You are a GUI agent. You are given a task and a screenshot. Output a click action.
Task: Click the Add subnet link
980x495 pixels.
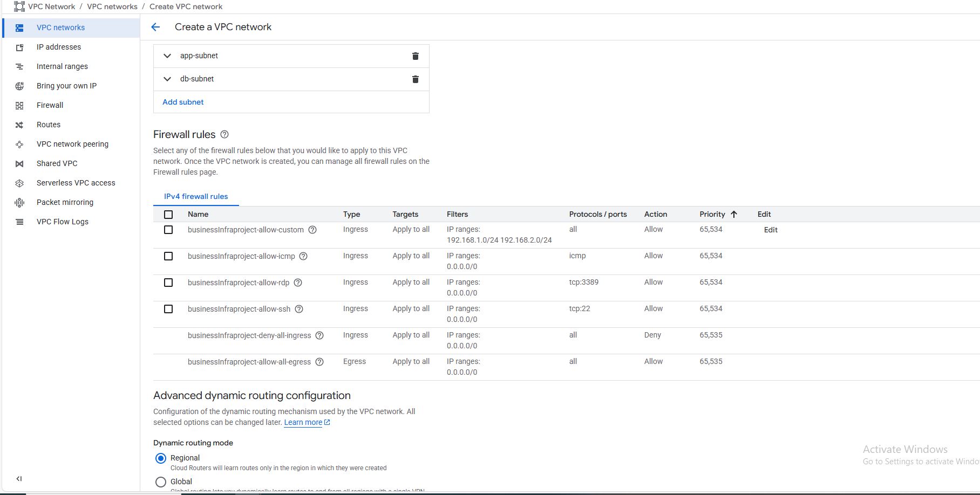(x=183, y=102)
